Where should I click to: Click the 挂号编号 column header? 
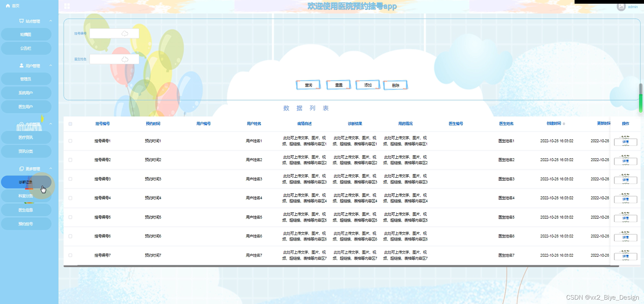pos(103,124)
